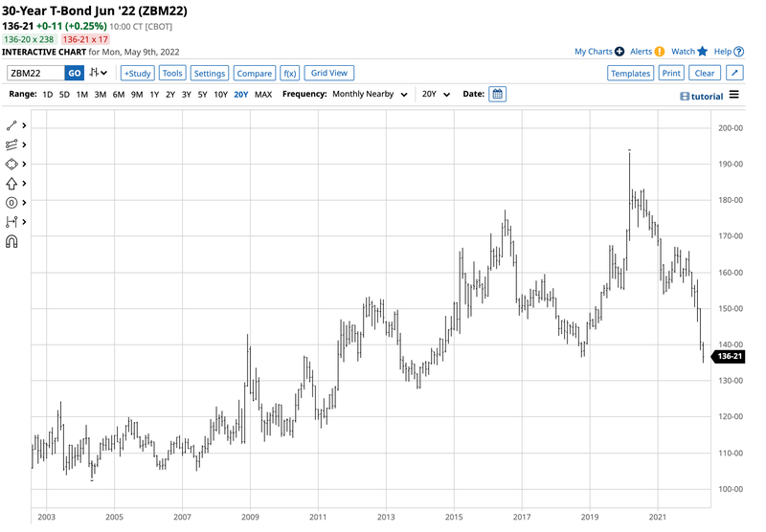Click the GO button

click(x=75, y=74)
